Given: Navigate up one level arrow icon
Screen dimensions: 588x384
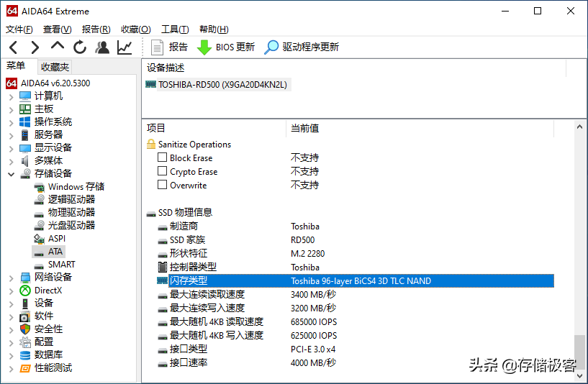Looking at the screenshot, I should pyautogui.click(x=58, y=46).
